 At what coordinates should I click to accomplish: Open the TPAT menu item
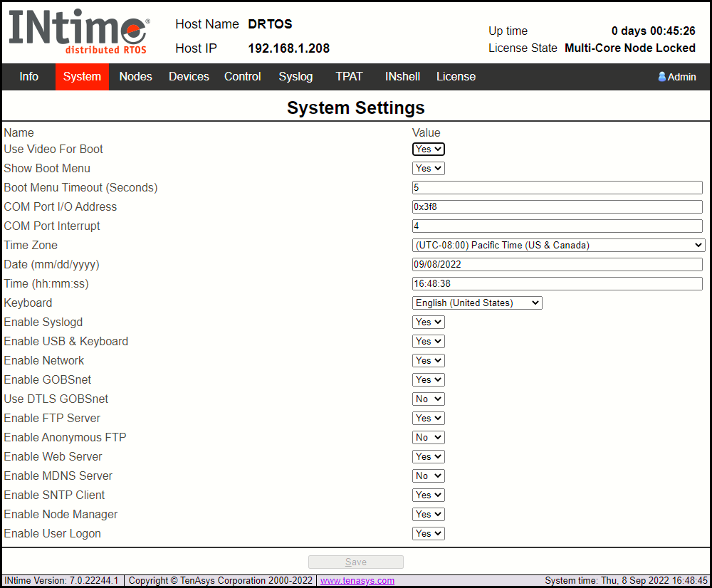349,77
